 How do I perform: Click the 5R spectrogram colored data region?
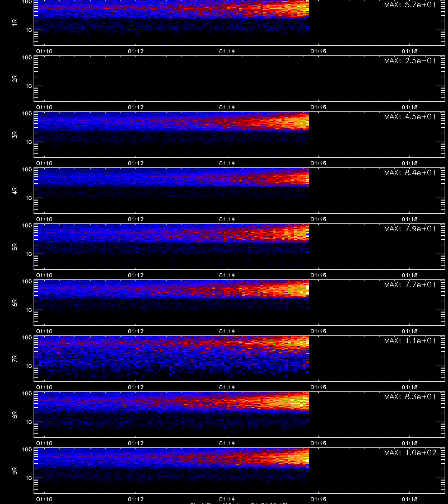pos(171,238)
